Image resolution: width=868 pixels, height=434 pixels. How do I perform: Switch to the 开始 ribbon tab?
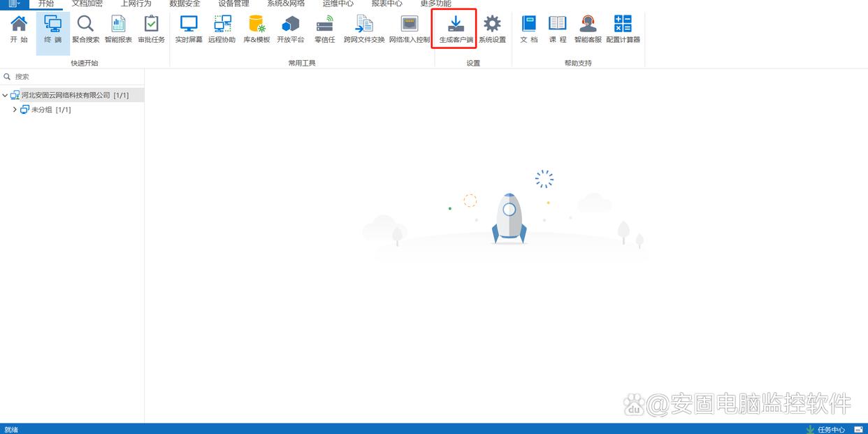[x=46, y=3]
